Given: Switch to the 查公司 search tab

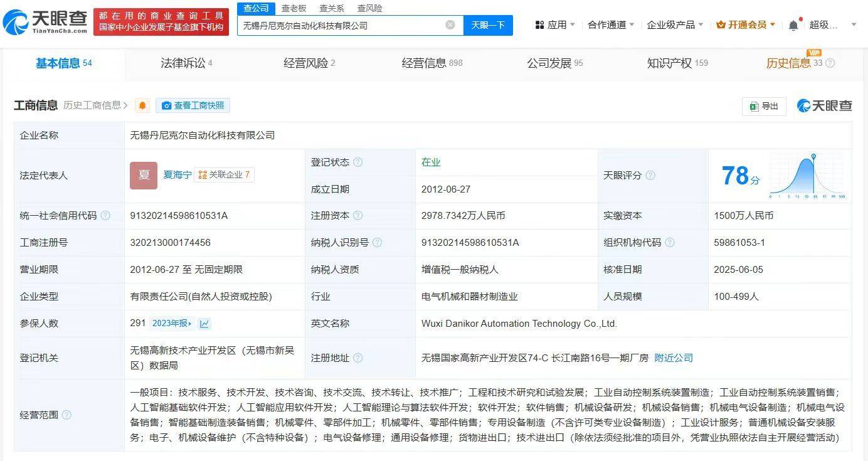Looking at the screenshot, I should click(256, 8).
